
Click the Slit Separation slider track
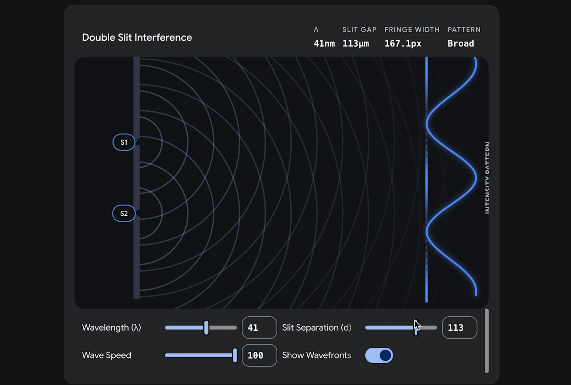coord(401,328)
